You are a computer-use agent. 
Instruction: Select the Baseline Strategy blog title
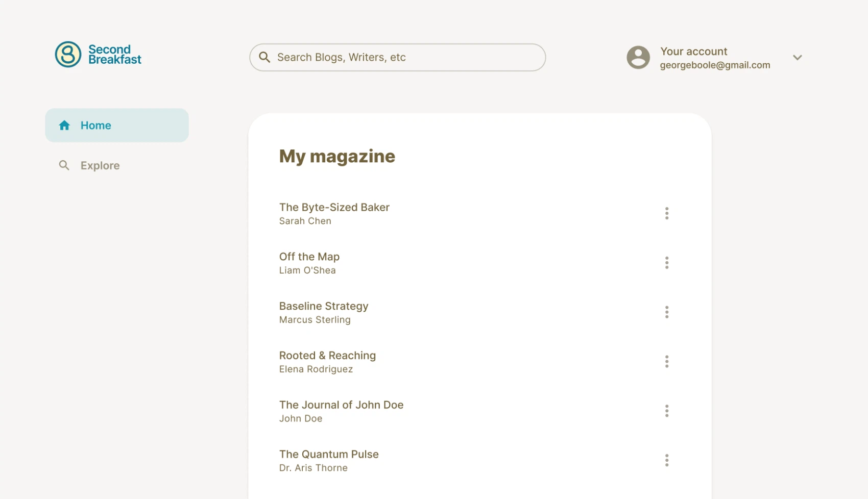coord(323,306)
